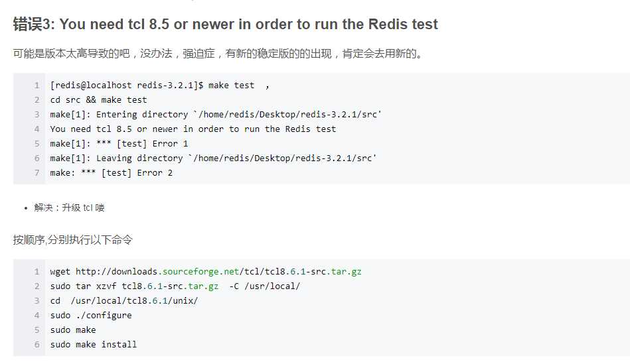Click line number 6 of second code block
Screen dimensions: 630x364
[37, 345]
